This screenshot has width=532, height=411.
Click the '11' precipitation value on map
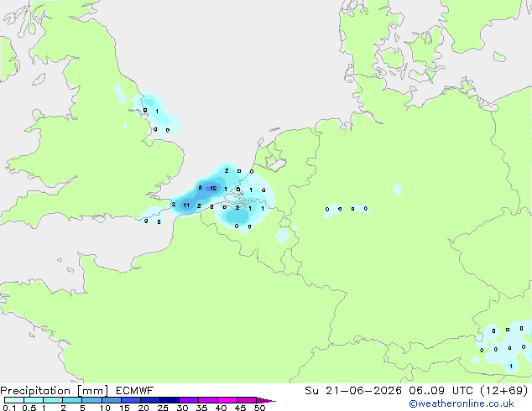pyautogui.click(x=186, y=205)
